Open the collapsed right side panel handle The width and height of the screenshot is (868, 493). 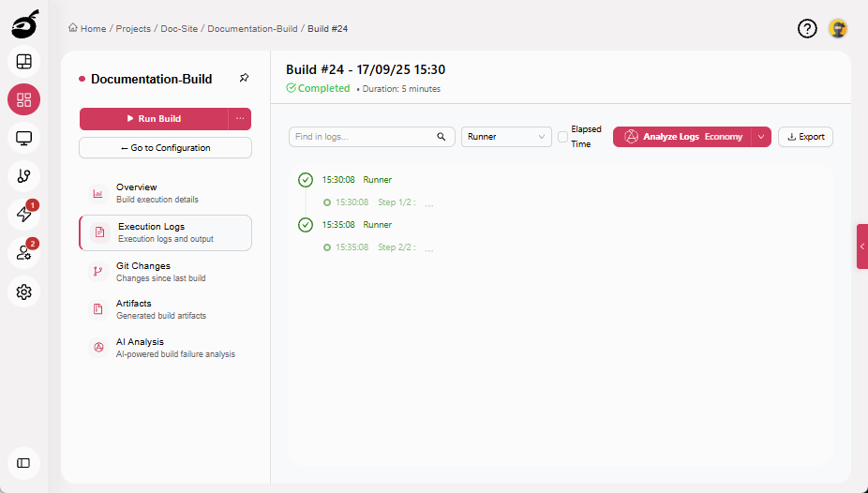click(862, 246)
